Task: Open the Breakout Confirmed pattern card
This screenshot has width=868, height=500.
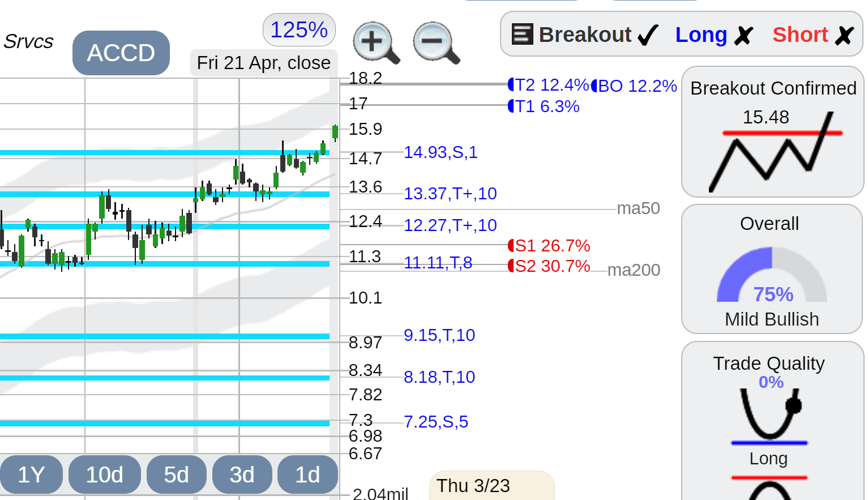Action: tap(773, 132)
